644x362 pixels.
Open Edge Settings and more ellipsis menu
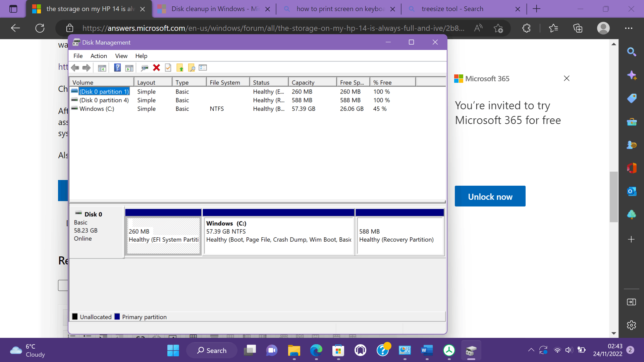point(629,28)
